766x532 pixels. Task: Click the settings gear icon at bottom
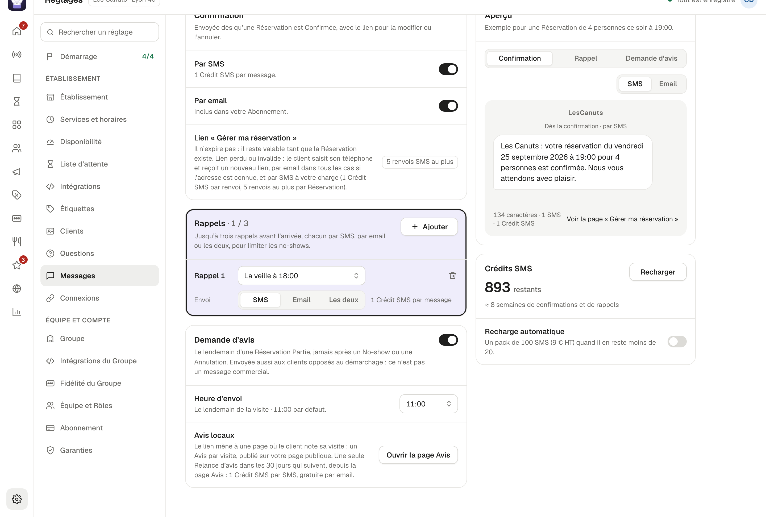17,499
